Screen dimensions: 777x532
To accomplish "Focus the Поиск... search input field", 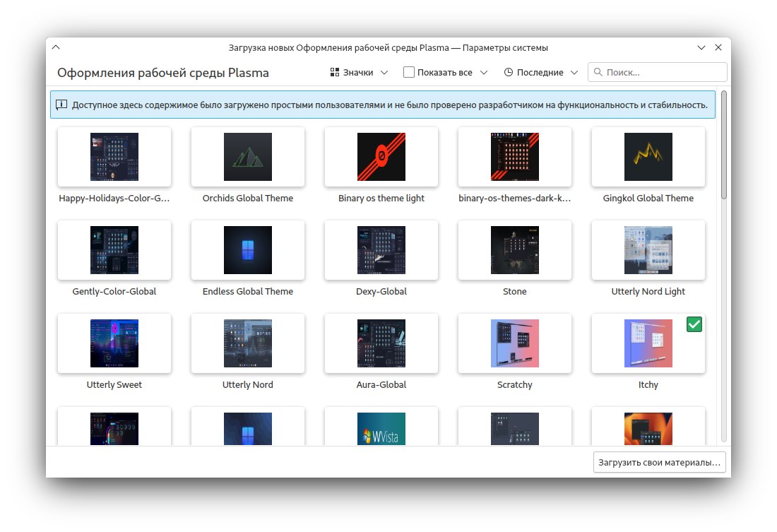I will [658, 72].
